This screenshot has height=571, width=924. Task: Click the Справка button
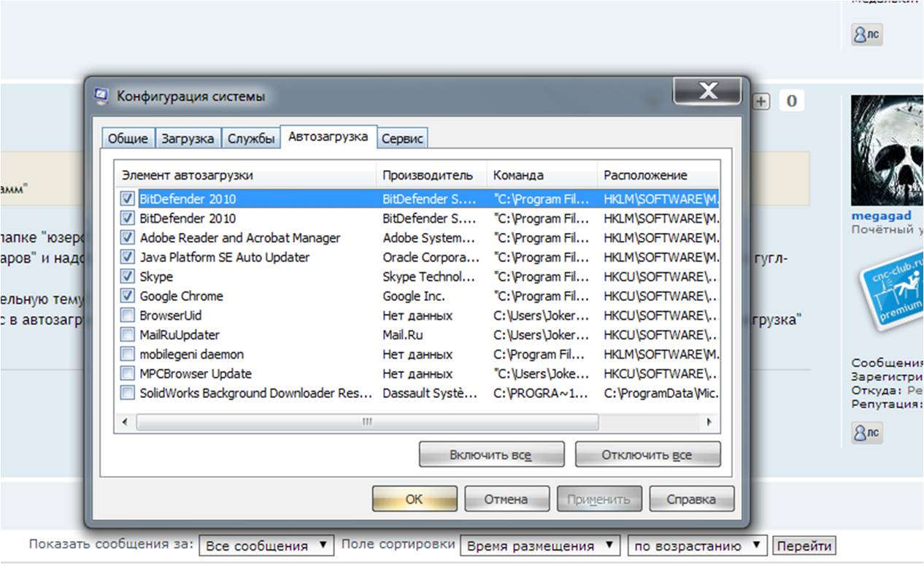pyautogui.click(x=692, y=499)
